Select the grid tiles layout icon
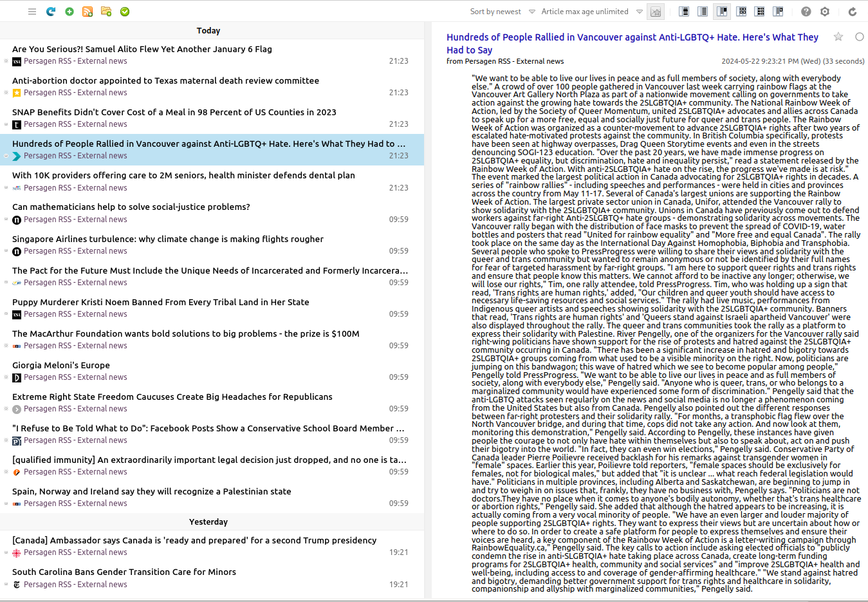 (x=741, y=12)
